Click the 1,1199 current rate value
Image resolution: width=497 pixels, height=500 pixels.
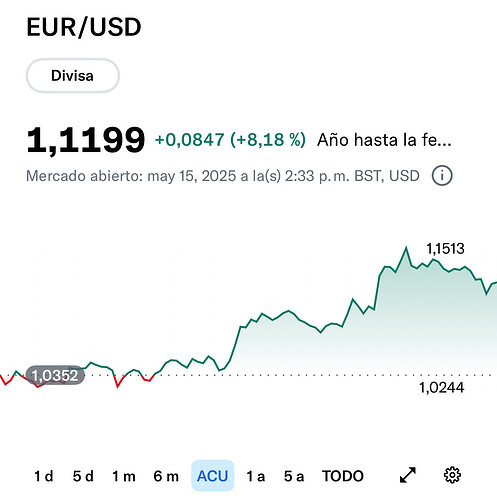tap(86, 140)
